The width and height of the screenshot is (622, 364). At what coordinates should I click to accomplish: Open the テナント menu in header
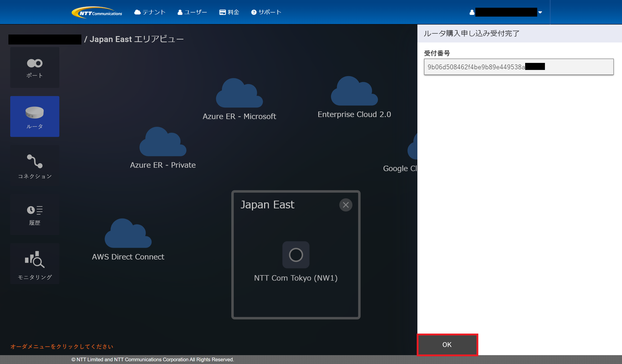150,12
